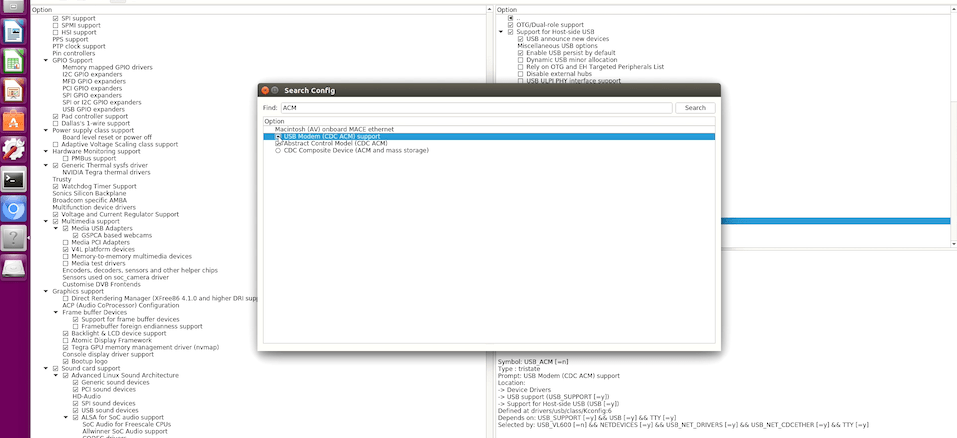Screen dimensions: 957x438
Task: Launch the Chromium browser dock icon
Action: [14, 209]
